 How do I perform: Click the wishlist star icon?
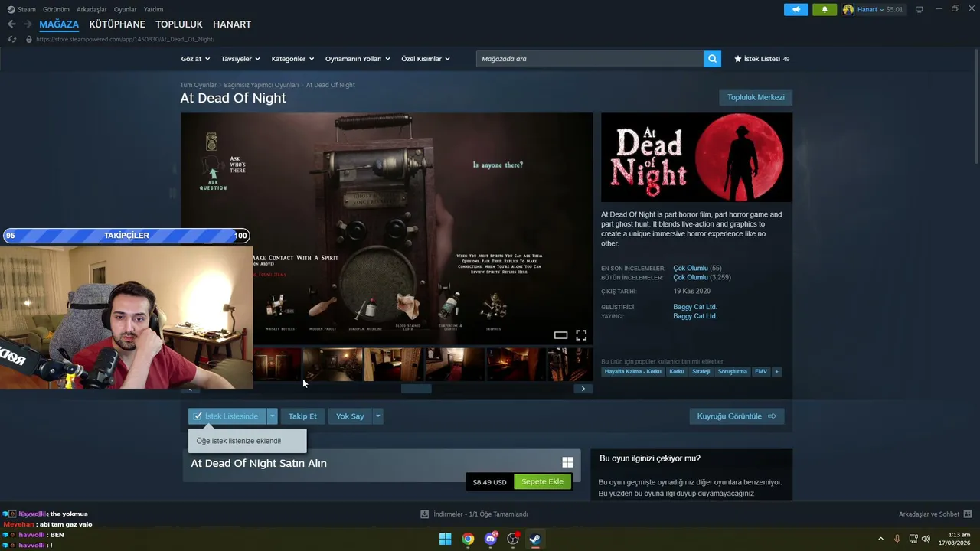pos(738,59)
